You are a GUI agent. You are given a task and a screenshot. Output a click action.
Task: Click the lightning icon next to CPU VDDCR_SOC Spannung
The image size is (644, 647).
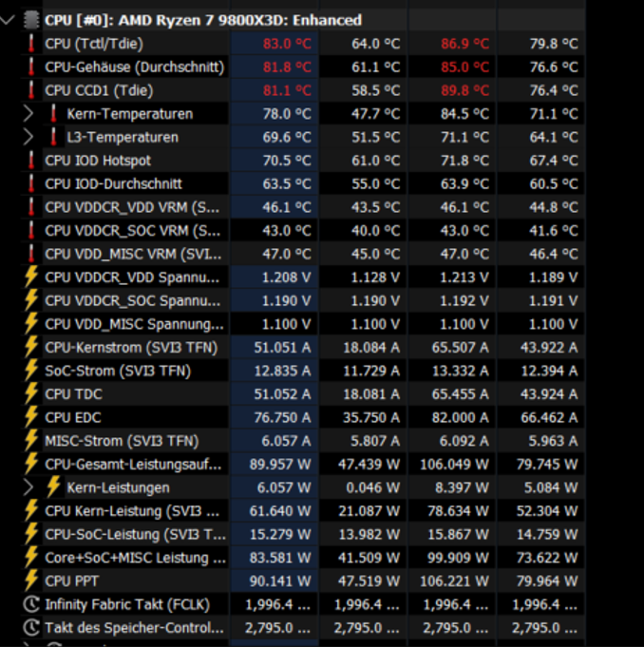[x=31, y=300]
